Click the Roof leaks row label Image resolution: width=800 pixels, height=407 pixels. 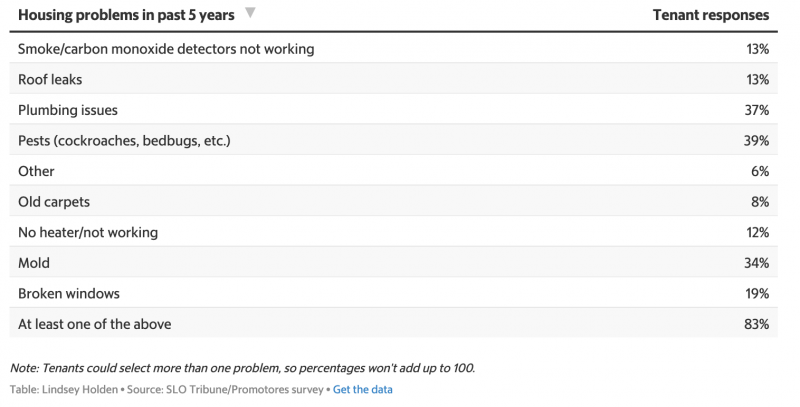(x=50, y=80)
